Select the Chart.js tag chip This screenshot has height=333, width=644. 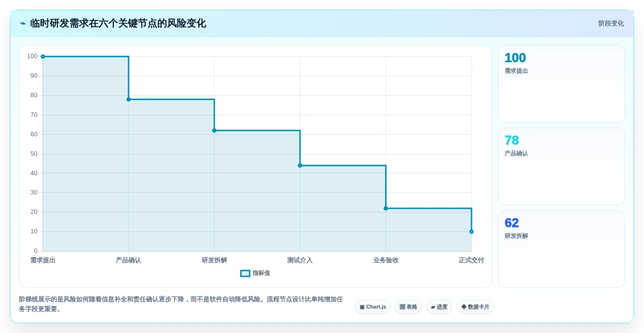pos(373,307)
